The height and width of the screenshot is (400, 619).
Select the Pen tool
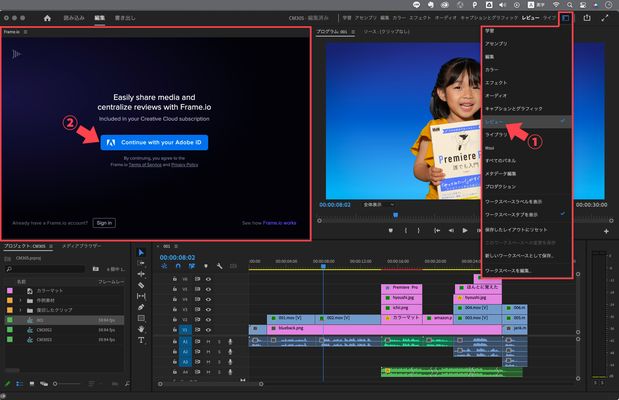[x=141, y=307]
